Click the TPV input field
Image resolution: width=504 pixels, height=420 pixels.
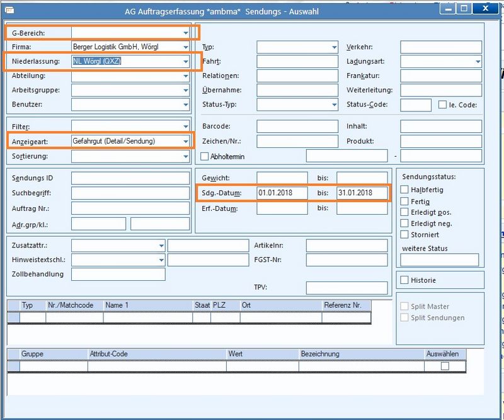coord(347,288)
